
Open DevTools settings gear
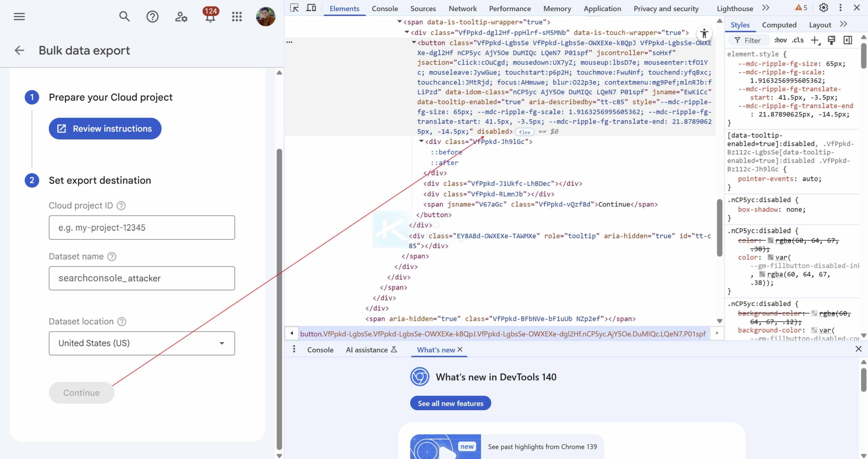click(x=824, y=8)
